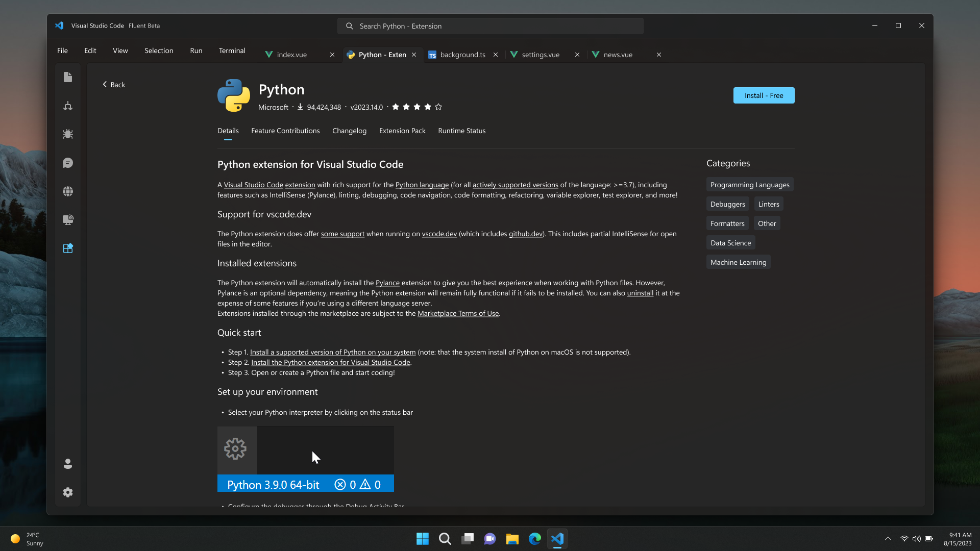The image size is (980, 551).
Task: Open the Changelog tab
Action: click(x=349, y=131)
